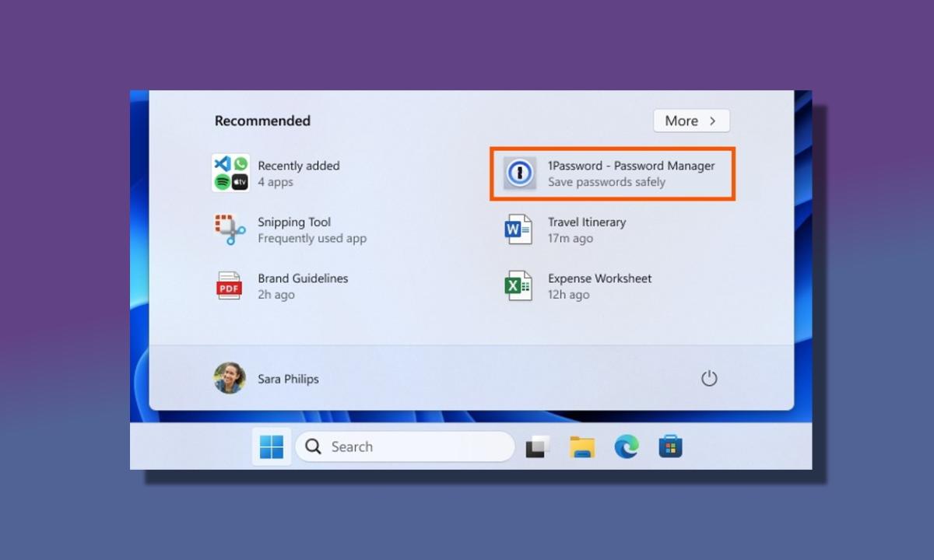
Task: Open File Explorer from the taskbar
Action: point(582,446)
